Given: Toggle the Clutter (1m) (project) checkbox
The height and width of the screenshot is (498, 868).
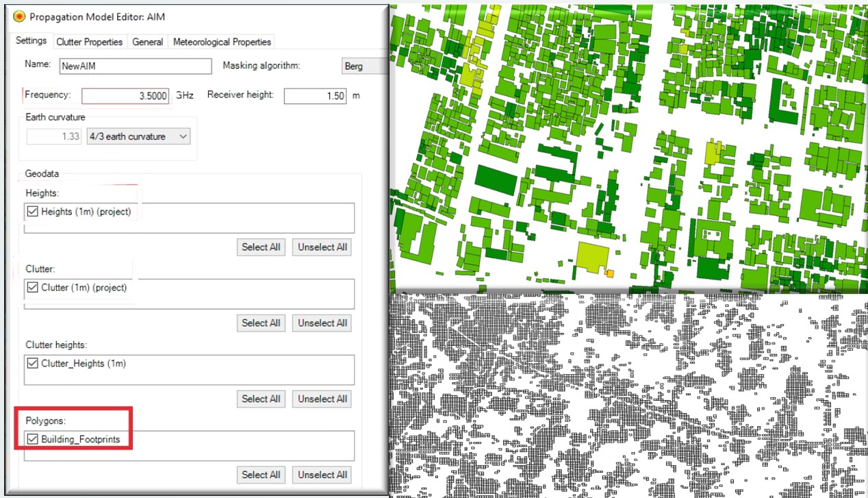Looking at the screenshot, I should 32,288.
